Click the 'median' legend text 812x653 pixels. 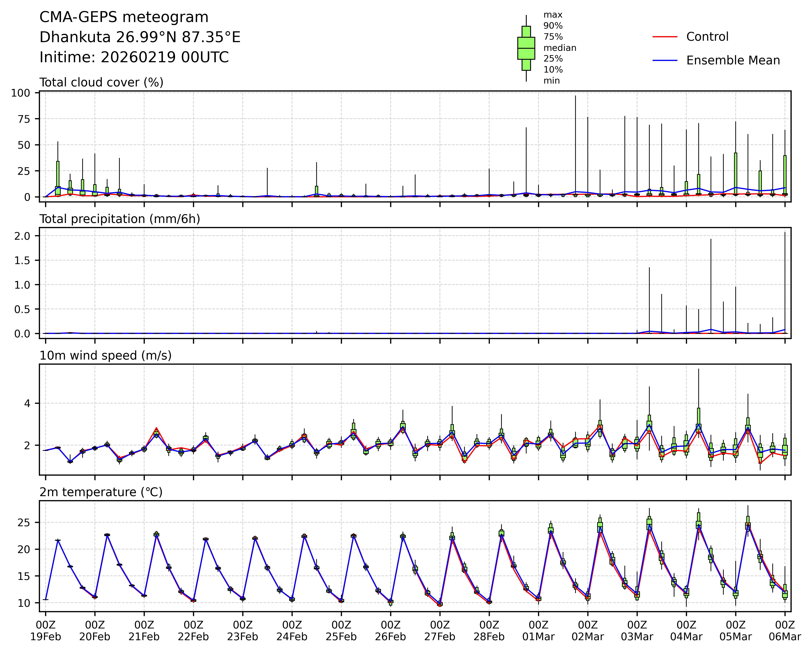560,48
